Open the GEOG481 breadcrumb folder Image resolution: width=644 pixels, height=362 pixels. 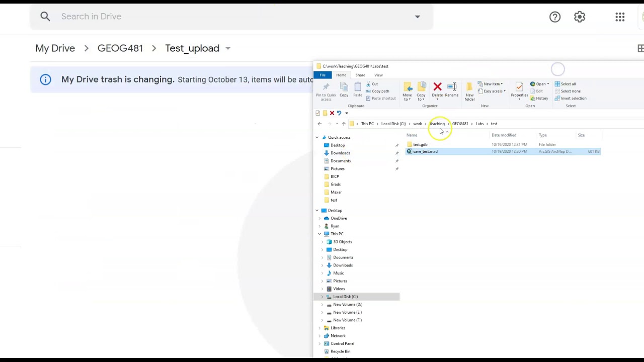pyautogui.click(x=120, y=48)
